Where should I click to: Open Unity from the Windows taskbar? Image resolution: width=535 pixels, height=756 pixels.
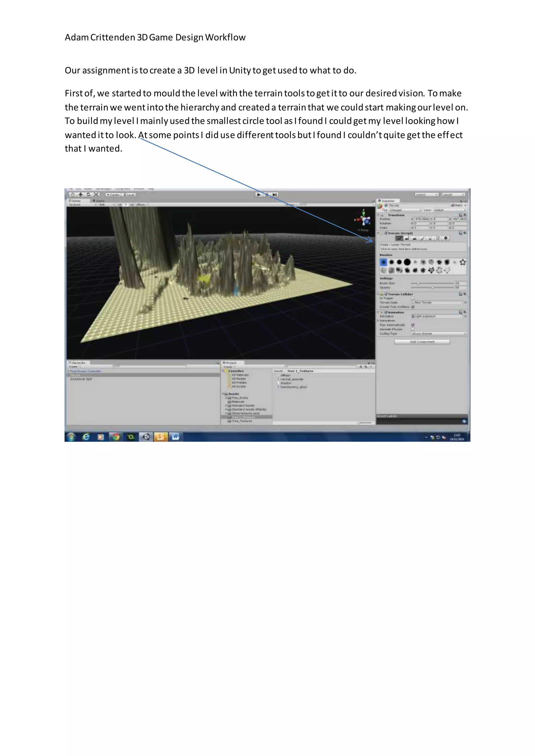click(x=146, y=437)
